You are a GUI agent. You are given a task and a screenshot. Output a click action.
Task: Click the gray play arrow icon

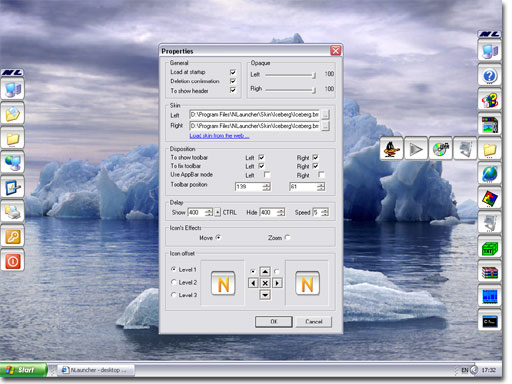click(416, 149)
